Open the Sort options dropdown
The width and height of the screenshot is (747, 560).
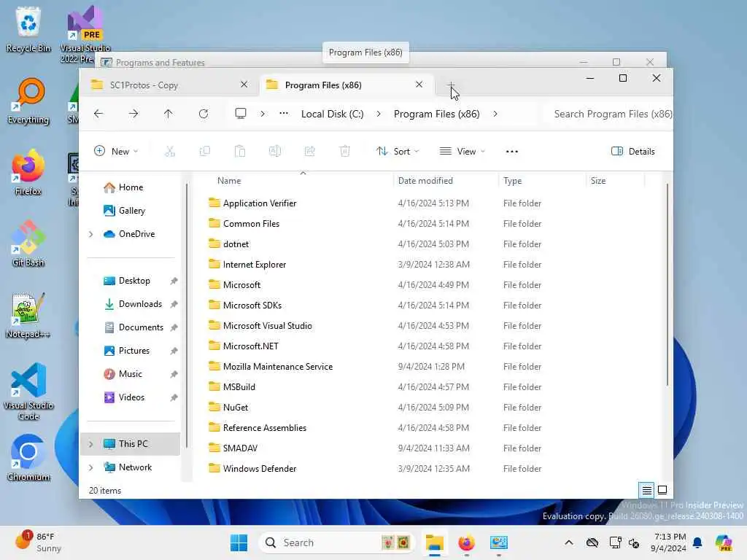398,152
